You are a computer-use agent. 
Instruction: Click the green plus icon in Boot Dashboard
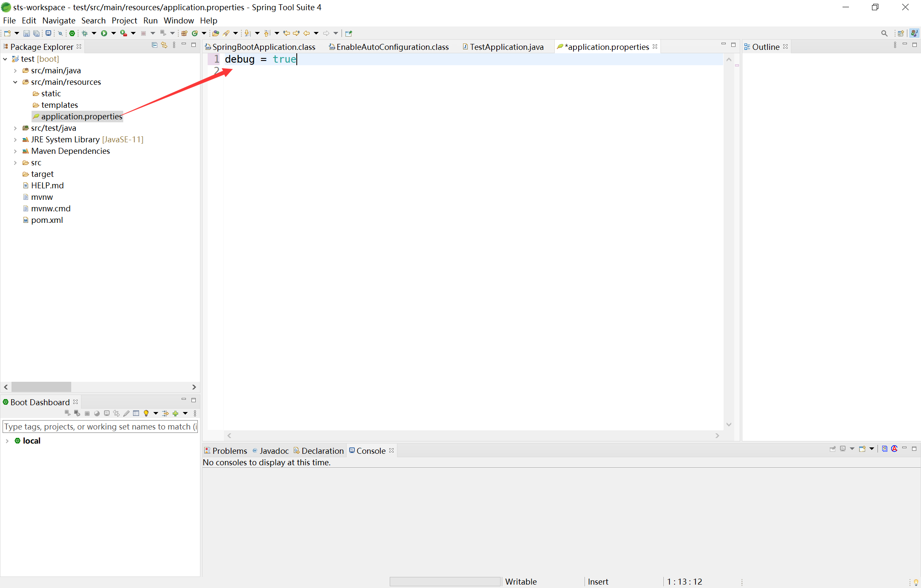click(x=175, y=413)
